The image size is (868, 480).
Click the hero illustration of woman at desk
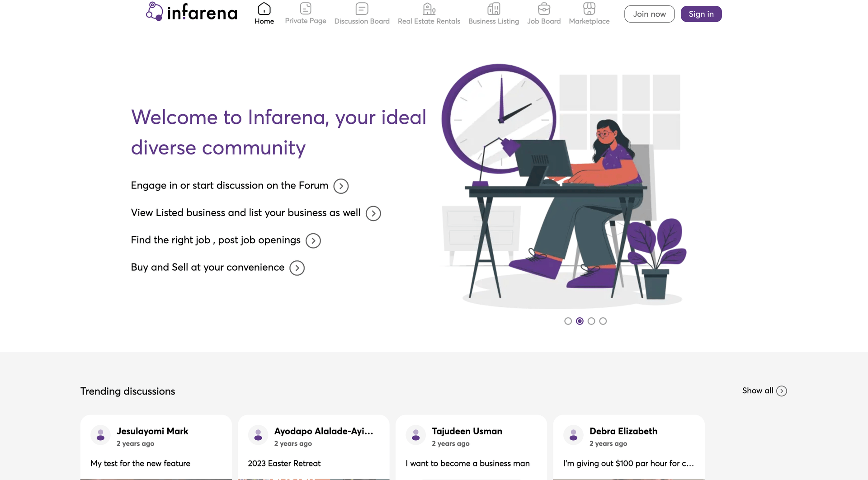[564, 185]
